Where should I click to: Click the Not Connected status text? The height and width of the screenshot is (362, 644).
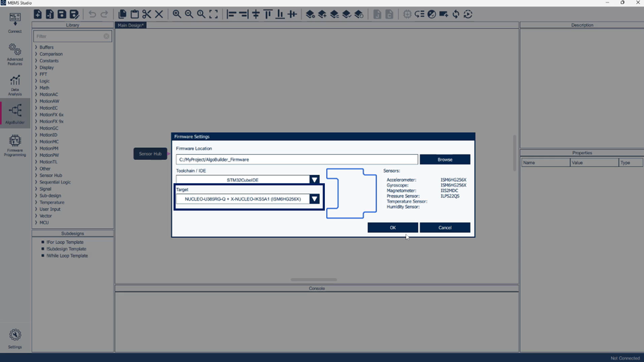(x=625, y=358)
